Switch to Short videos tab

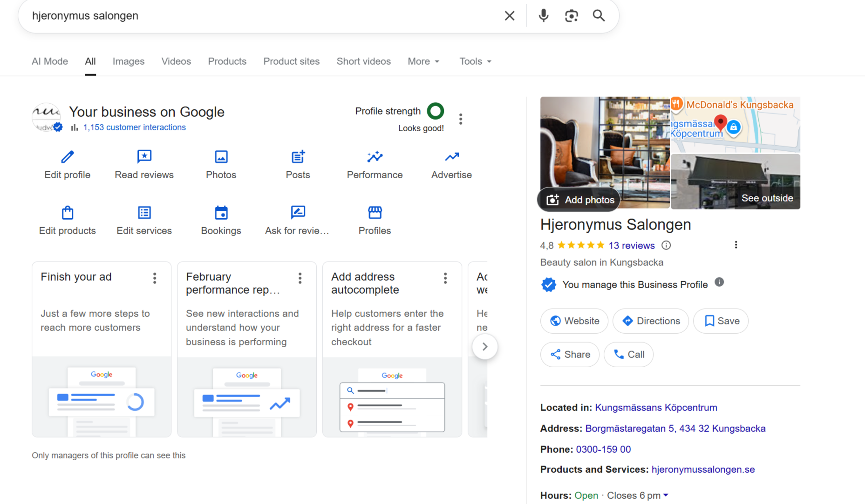(364, 61)
